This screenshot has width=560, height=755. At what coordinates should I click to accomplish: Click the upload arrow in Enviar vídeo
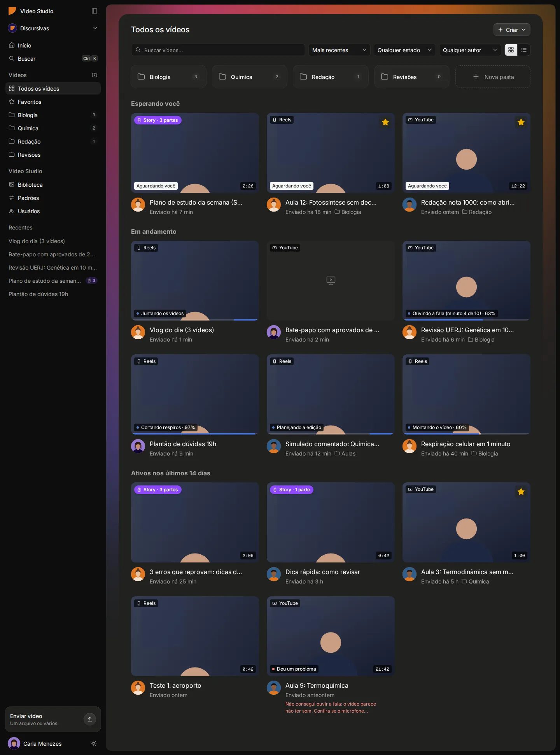pyautogui.click(x=89, y=719)
